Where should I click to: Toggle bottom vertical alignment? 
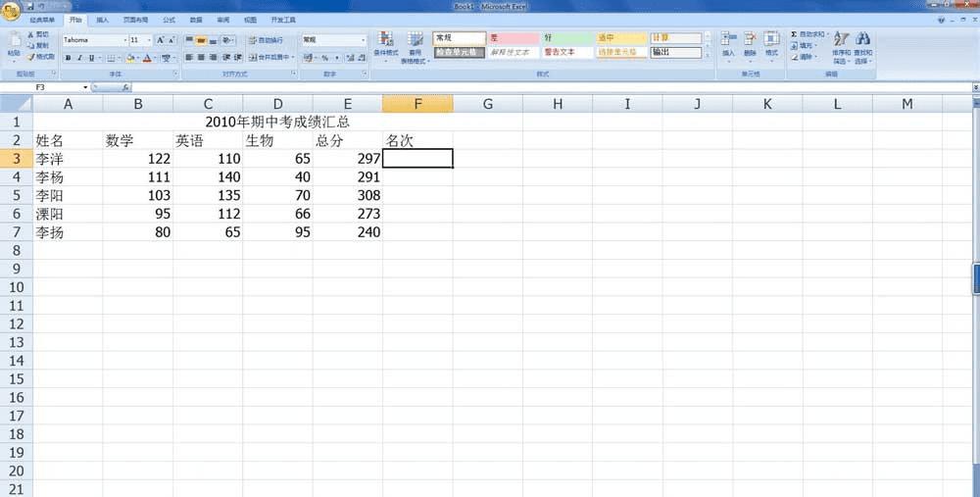pos(213,40)
